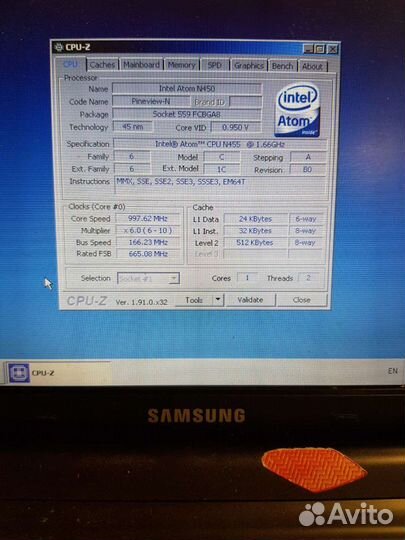Open the About tab
405x540 pixels.
click(312, 66)
